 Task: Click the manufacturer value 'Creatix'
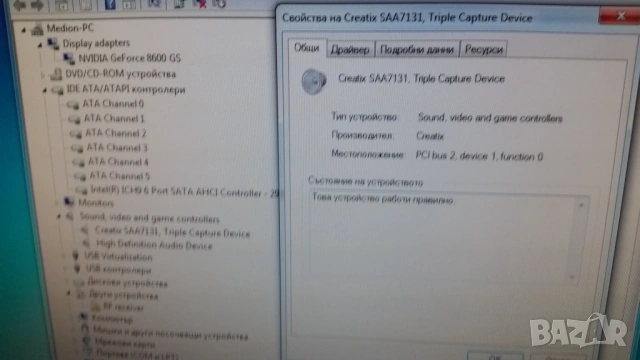pos(430,136)
